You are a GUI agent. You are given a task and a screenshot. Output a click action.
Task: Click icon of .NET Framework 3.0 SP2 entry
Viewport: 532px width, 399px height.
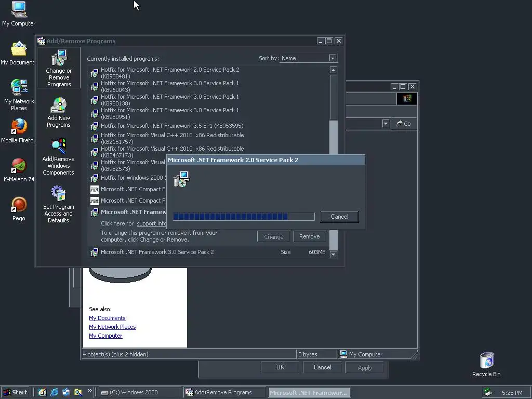95,252
